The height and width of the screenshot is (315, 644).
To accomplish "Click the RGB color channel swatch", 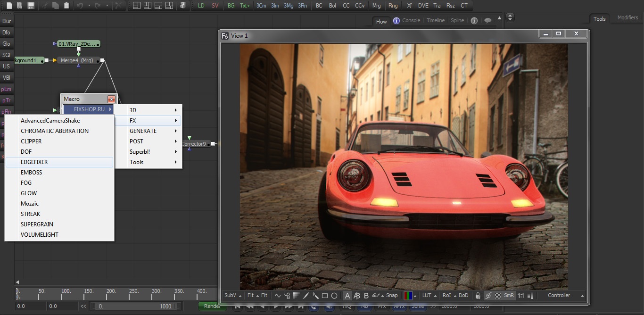I will pyautogui.click(x=408, y=296).
